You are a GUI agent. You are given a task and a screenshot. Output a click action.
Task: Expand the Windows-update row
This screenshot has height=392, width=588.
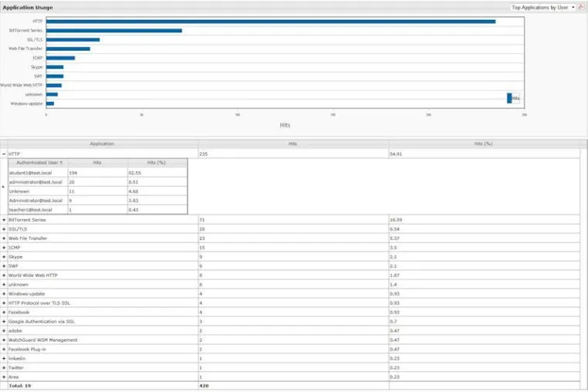(4, 294)
